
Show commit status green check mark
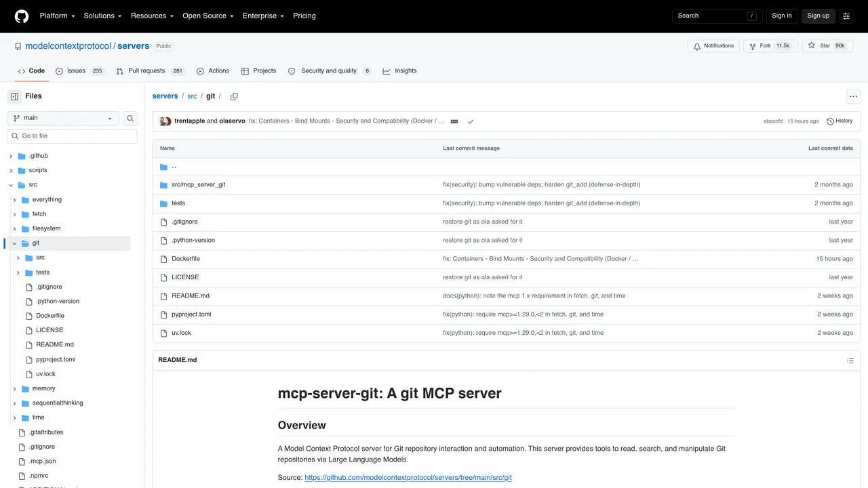[470, 121]
